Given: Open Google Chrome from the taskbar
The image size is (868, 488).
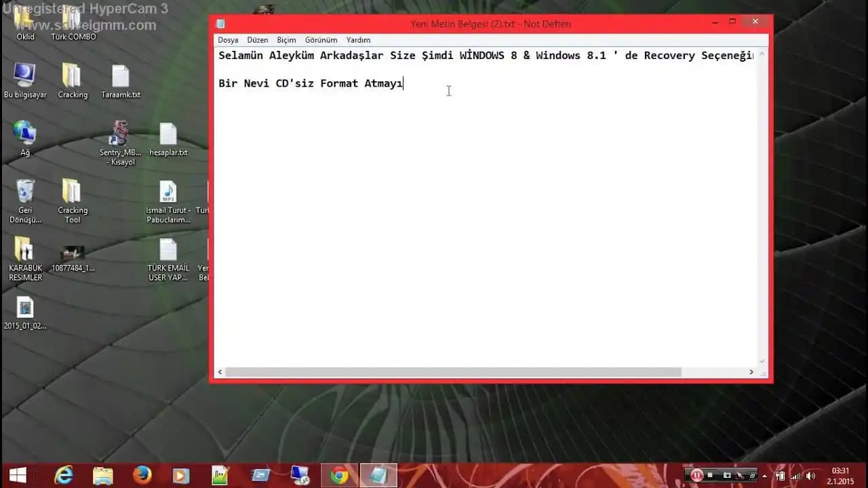Looking at the screenshot, I should pyautogui.click(x=340, y=475).
